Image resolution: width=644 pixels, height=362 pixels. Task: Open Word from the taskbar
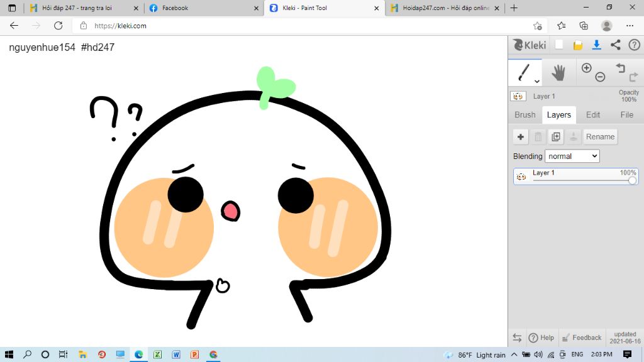pyautogui.click(x=176, y=354)
